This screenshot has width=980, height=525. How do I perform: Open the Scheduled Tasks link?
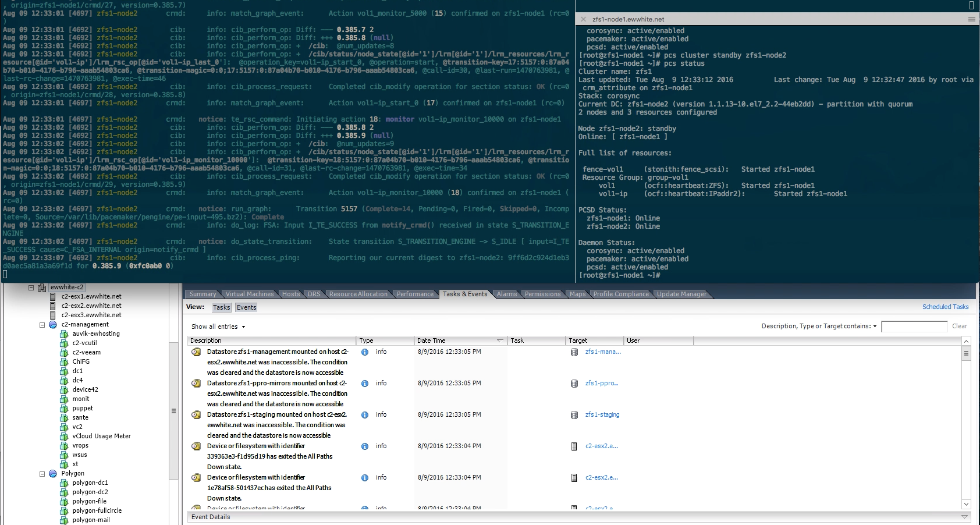945,307
